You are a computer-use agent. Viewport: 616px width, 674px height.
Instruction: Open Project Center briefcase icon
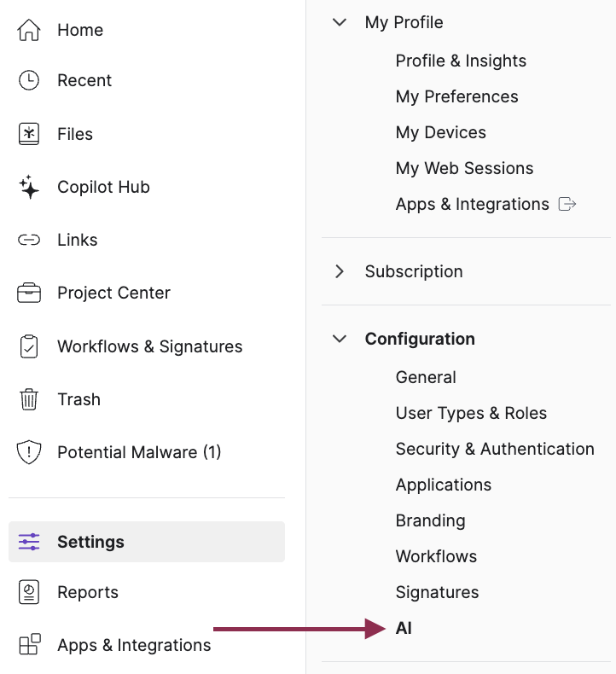click(x=29, y=293)
